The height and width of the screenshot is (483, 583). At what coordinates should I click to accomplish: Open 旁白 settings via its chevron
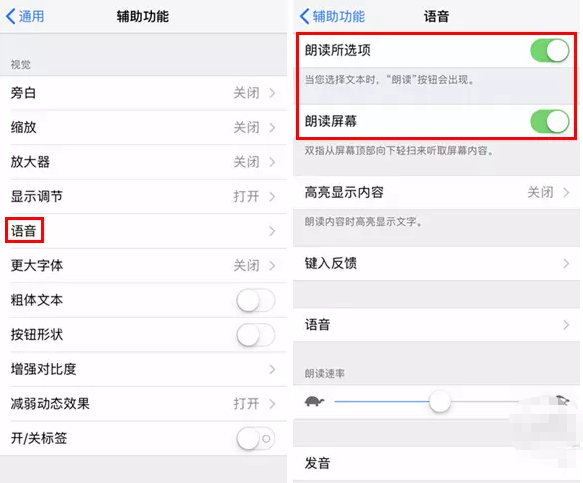[273, 93]
